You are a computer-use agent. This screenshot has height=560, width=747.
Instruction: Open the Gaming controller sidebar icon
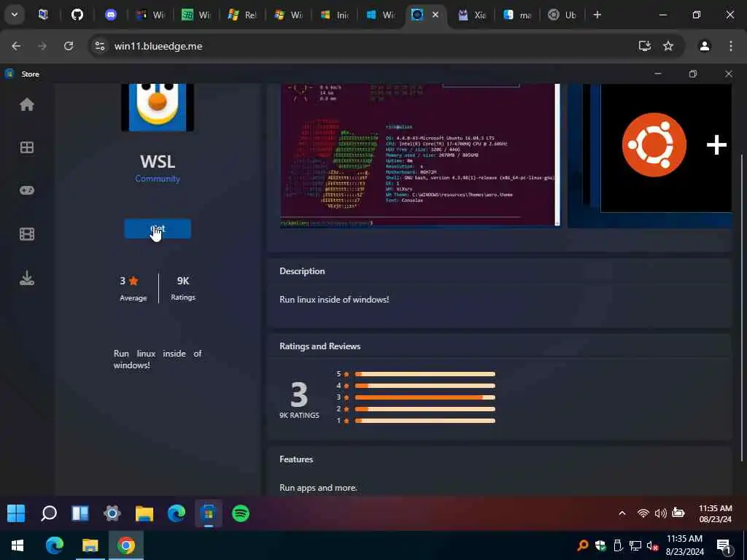27,190
